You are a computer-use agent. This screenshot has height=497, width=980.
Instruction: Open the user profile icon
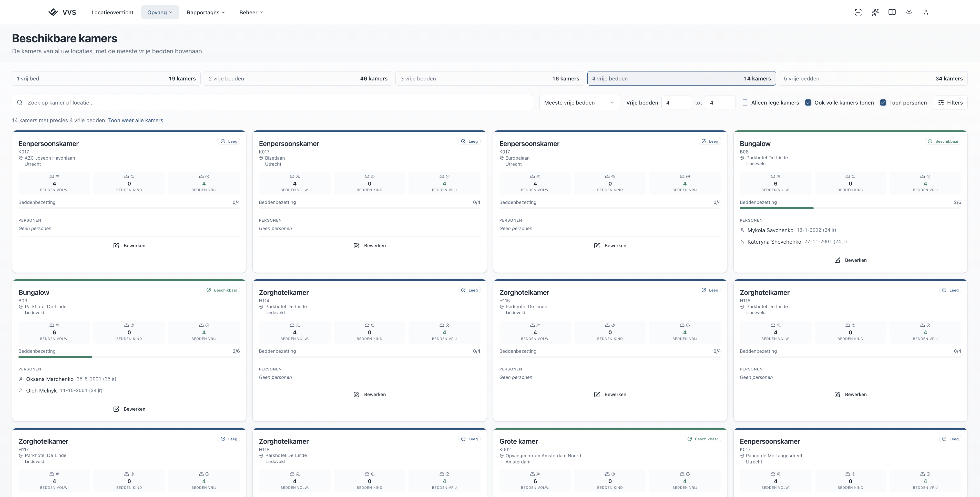[926, 12]
